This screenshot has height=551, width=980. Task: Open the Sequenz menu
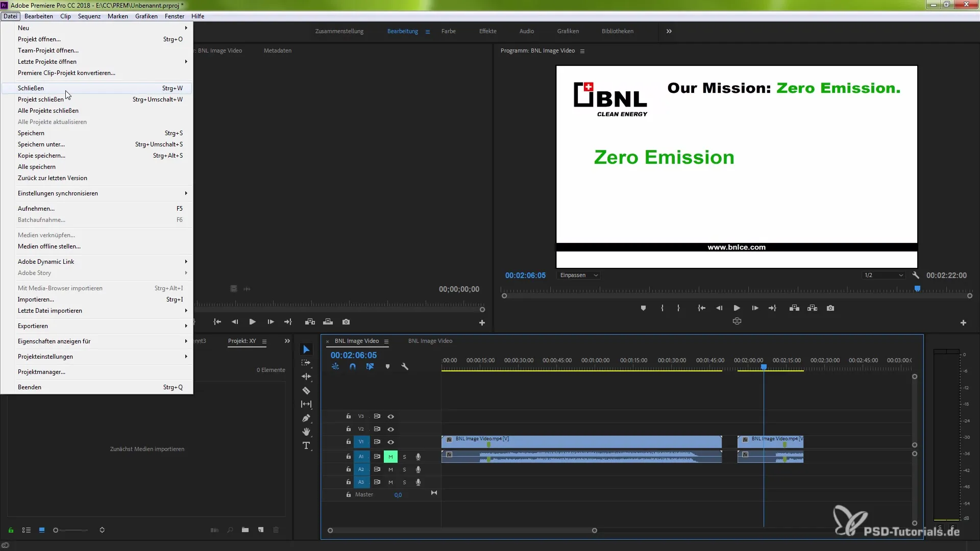(89, 16)
